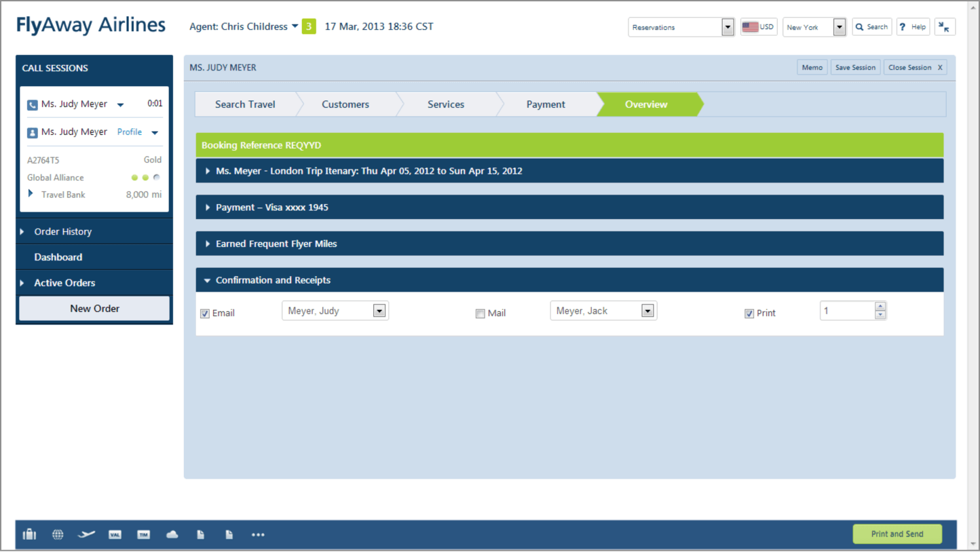Select the baggage icon in the bottom toolbar
Screen dimensions: 980x552
pos(29,534)
